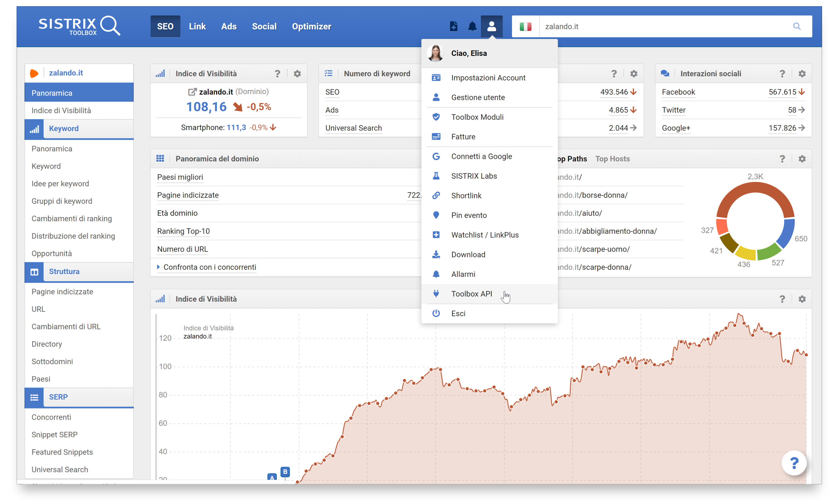The width and height of the screenshot is (836, 504).
Task: Open the Italian flag country selector
Action: point(525,26)
